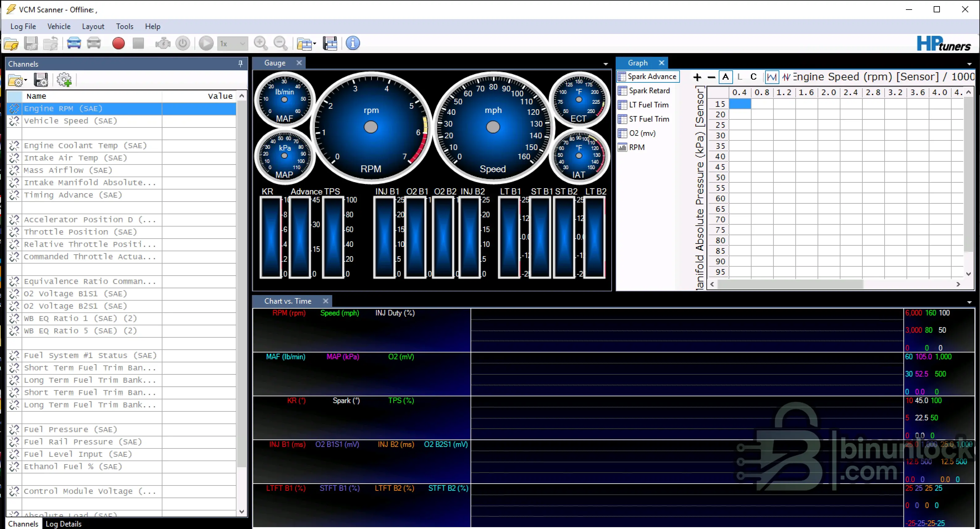Select the LT Fuel Trim graph table
980x529 pixels.
click(643, 105)
